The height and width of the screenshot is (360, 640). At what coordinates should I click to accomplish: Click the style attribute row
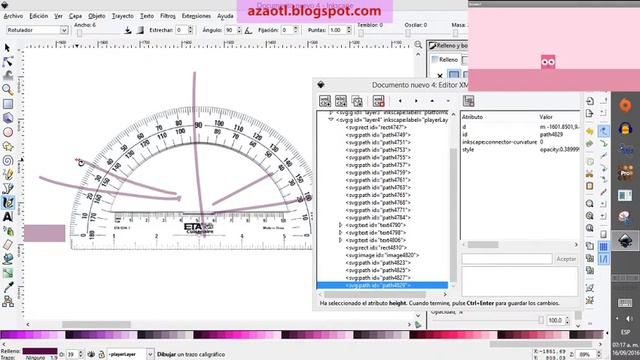[520, 149]
